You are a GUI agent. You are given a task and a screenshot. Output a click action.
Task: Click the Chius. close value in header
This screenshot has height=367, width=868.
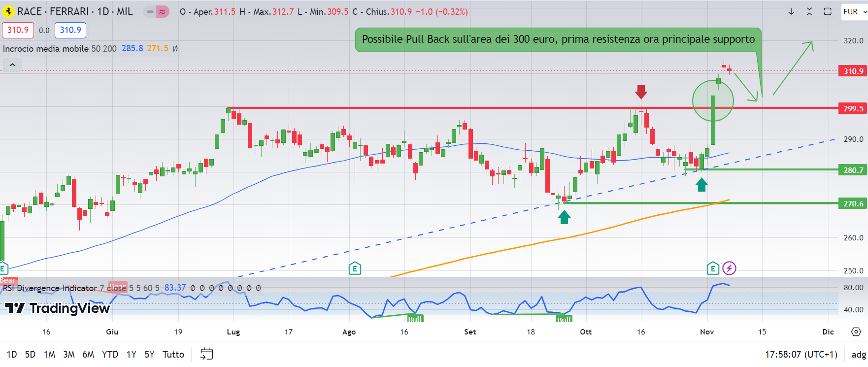point(401,11)
